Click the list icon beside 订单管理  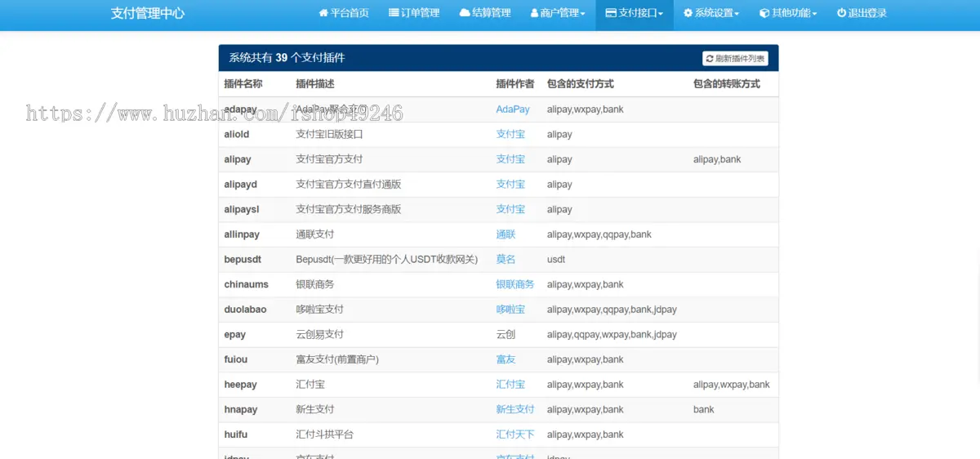pos(394,13)
